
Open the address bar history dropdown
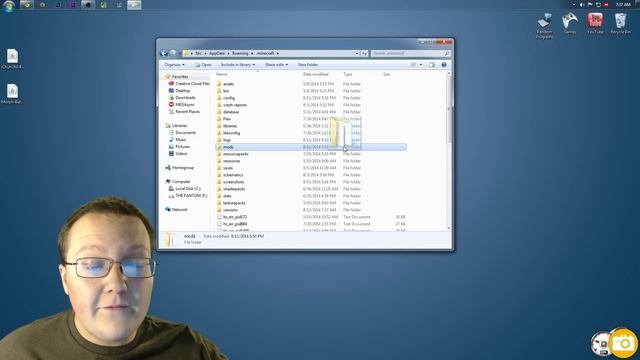coord(357,53)
